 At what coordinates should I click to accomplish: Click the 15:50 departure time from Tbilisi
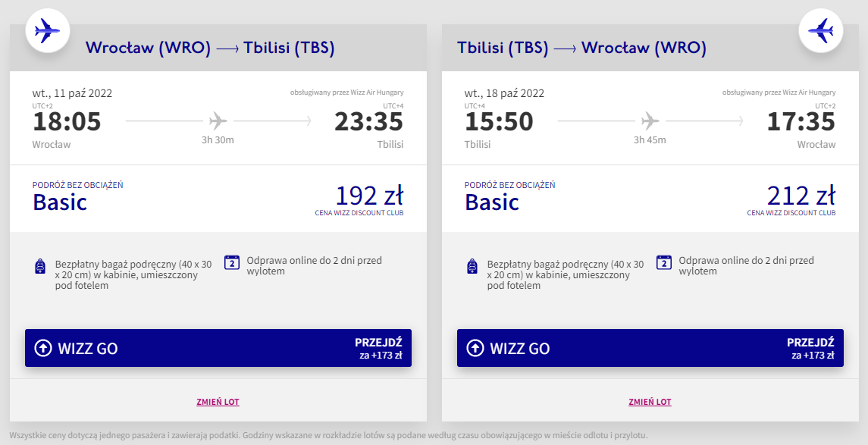499,122
